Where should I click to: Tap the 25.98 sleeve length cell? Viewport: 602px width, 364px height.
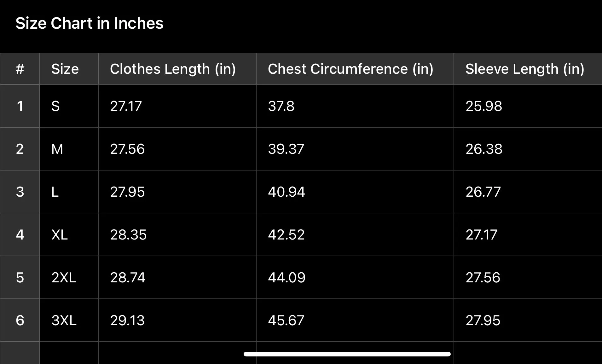coord(528,106)
